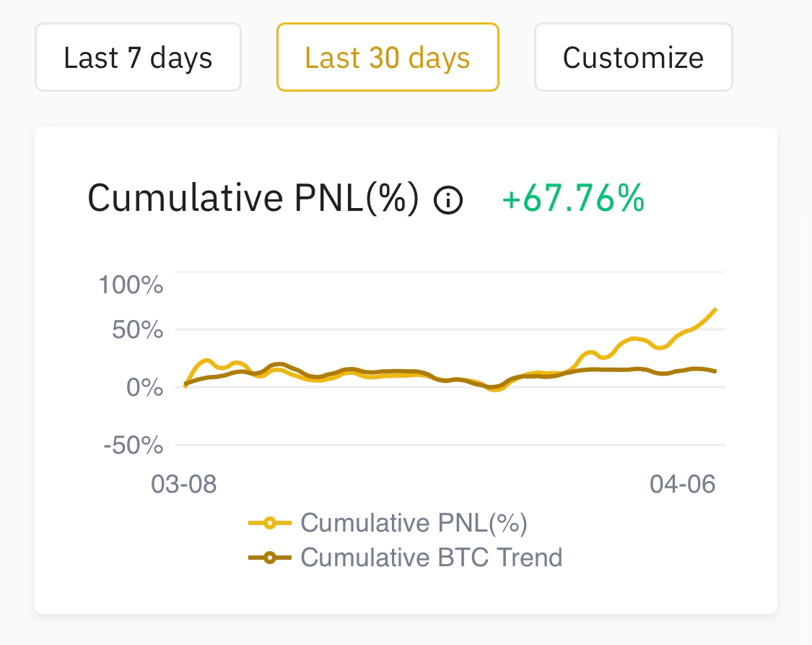Viewport: 812px width, 645px height.
Task: Toggle the Cumulative BTC Trend legend label
Action: click(x=432, y=558)
